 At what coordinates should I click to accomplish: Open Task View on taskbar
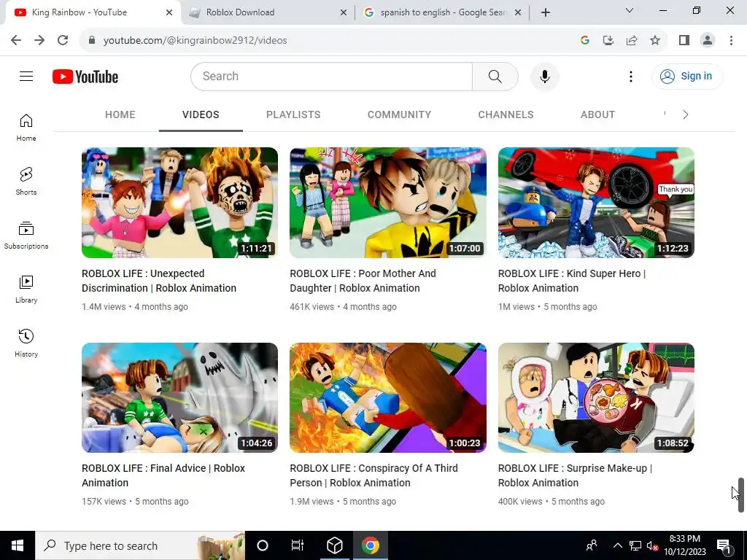[x=298, y=545]
